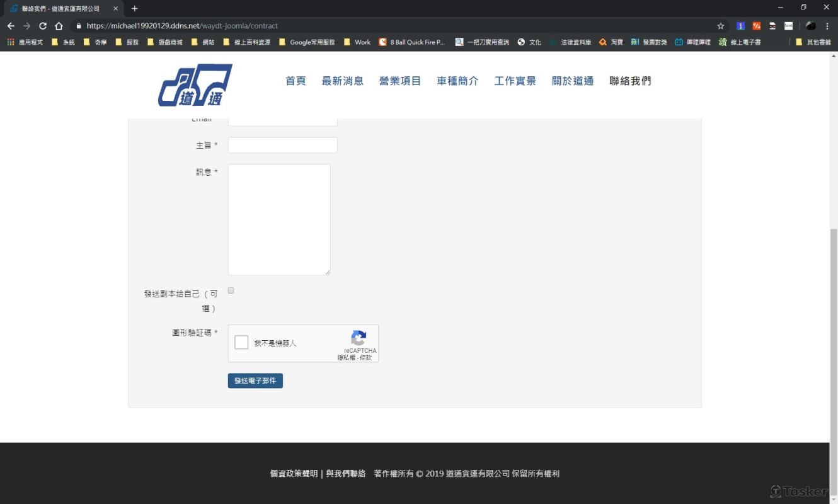Check the 我不是機器人 reCAPTCHA box

click(241, 341)
